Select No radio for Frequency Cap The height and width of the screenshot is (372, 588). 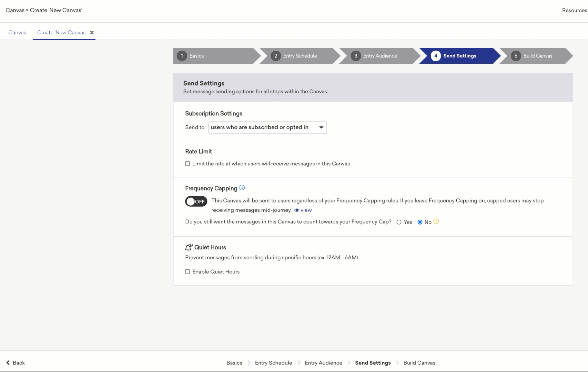tap(420, 222)
